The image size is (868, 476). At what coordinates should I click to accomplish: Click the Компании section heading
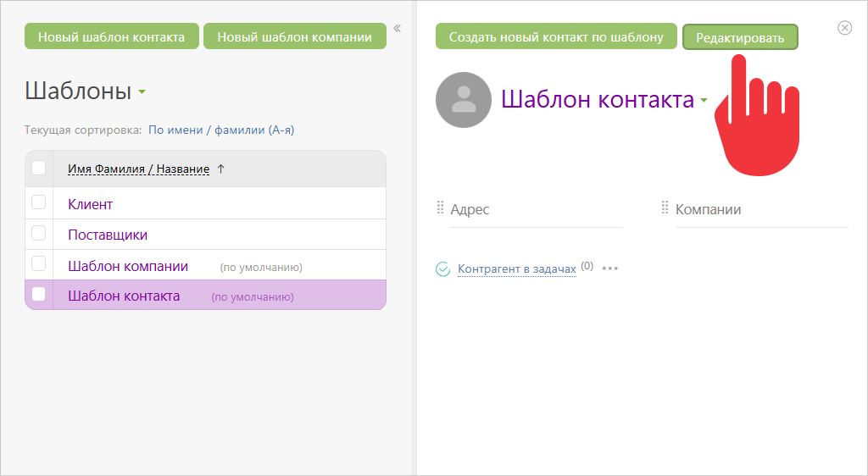point(708,209)
